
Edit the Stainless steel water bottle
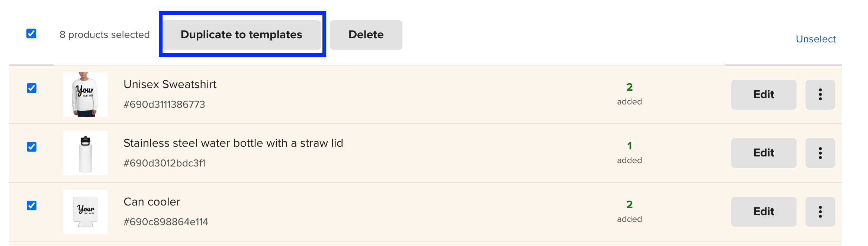coord(763,153)
